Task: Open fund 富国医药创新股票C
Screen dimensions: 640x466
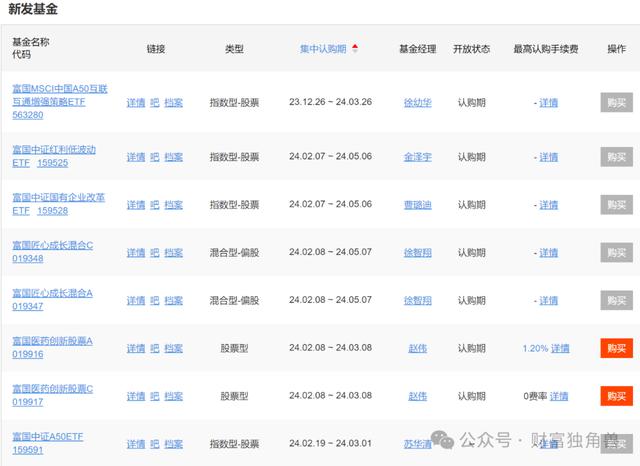Action: click(53, 388)
